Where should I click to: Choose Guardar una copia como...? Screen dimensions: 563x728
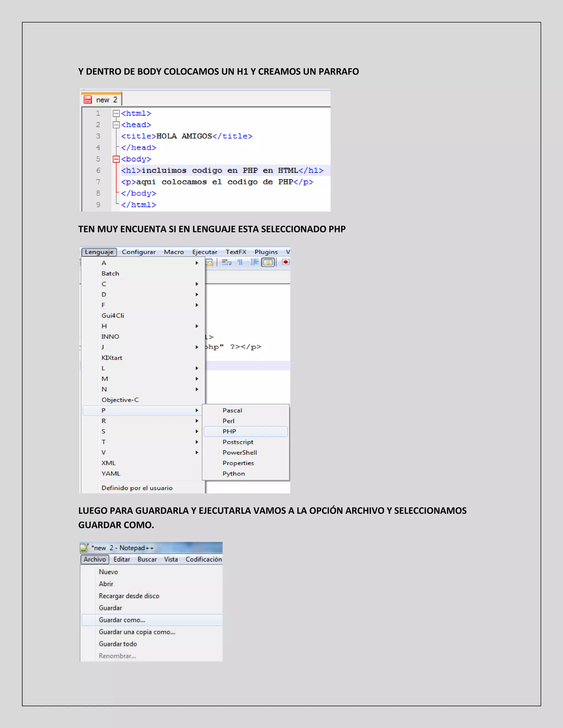coord(152,632)
